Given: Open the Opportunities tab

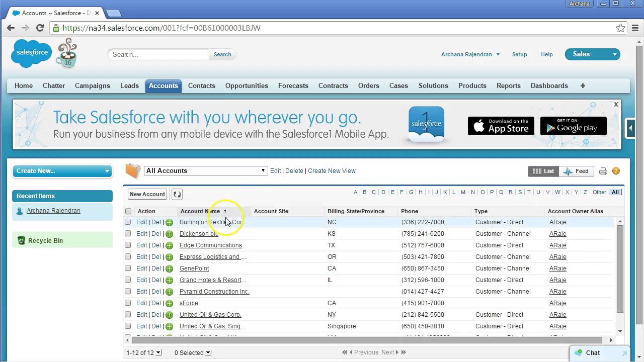Looking at the screenshot, I should tap(247, 86).
